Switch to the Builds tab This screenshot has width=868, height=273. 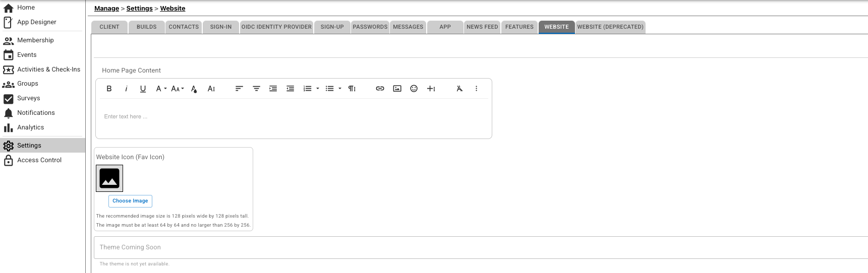click(x=147, y=27)
